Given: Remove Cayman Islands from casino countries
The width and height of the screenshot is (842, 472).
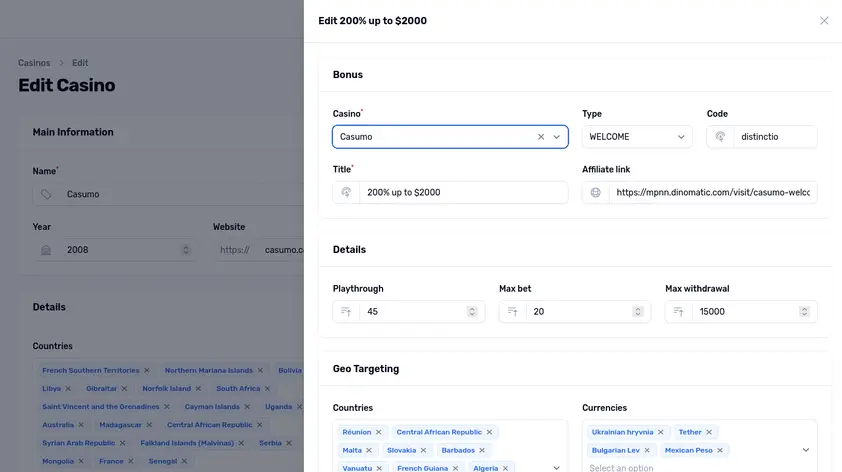Looking at the screenshot, I should (x=247, y=407).
